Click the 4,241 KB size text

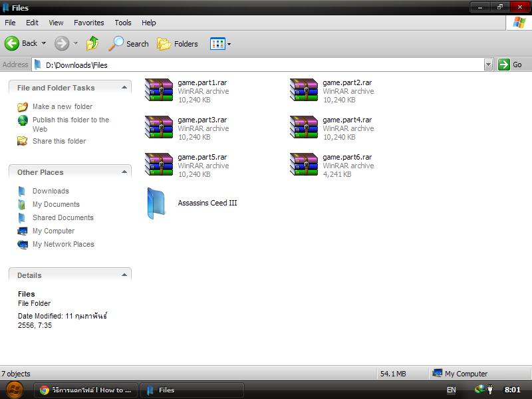coord(337,174)
